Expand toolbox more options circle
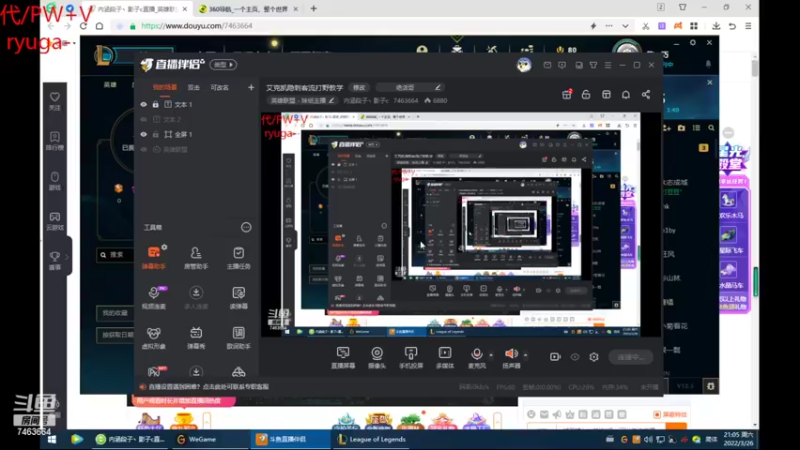The height and width of the screenshot is (450, 800). pos(246,228)
